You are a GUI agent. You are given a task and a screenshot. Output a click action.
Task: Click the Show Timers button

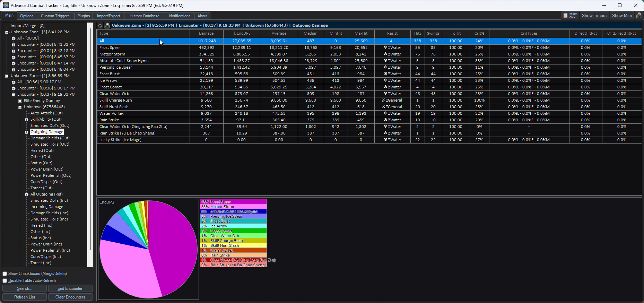pos(594,16)
